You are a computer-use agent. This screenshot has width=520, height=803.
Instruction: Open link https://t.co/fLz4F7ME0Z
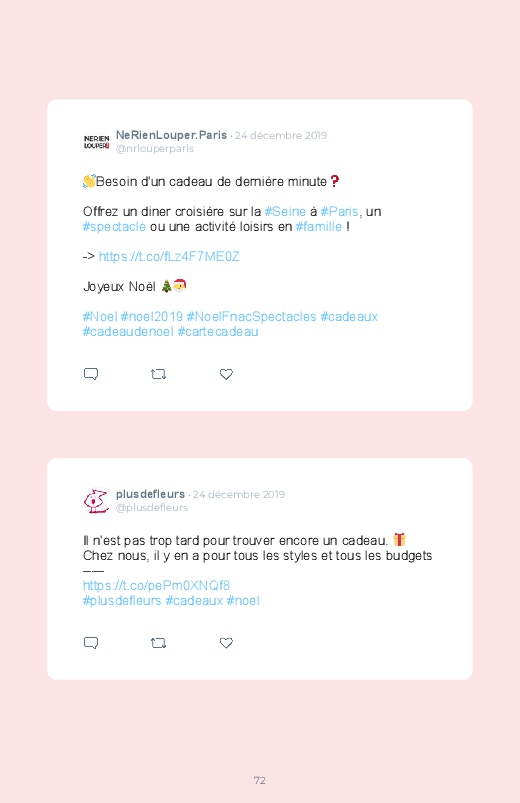169,257
